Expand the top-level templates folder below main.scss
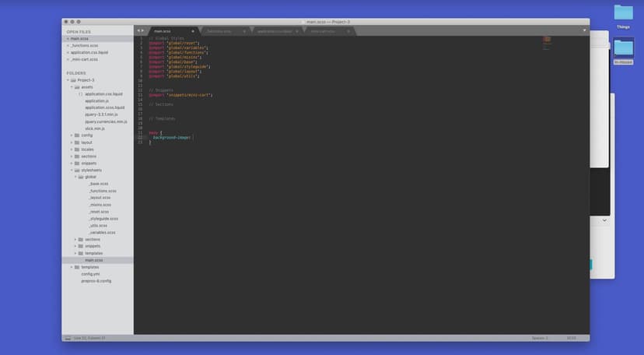The height and width of the screenshot is (355, 644). [72, 267]
